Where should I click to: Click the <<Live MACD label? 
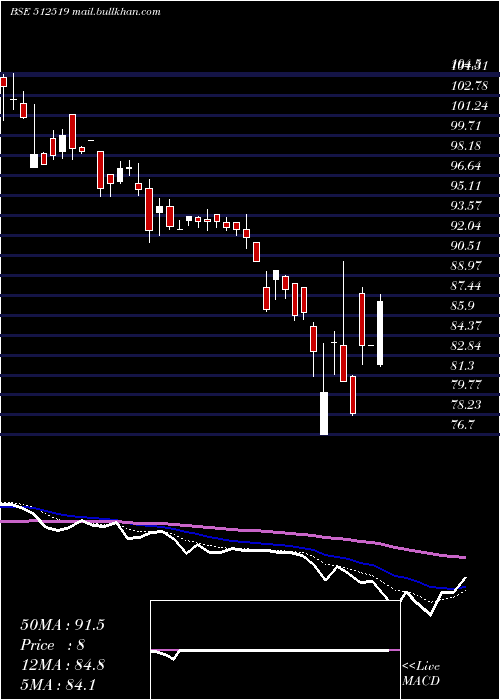pyautogui.click(x=421, y=674)
